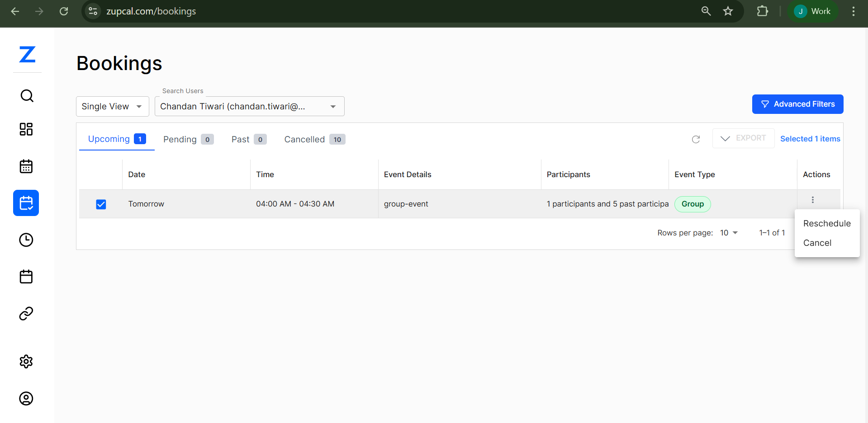Screen dimensions: 868x423
Task: Click the Zupcal Z logo
Action: coord(27,55)
